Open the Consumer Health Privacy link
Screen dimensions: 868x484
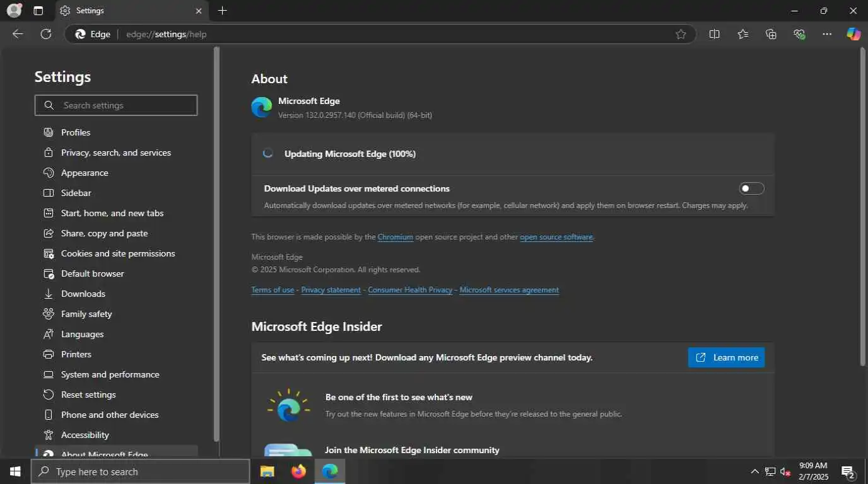click(x=410, y=290)
